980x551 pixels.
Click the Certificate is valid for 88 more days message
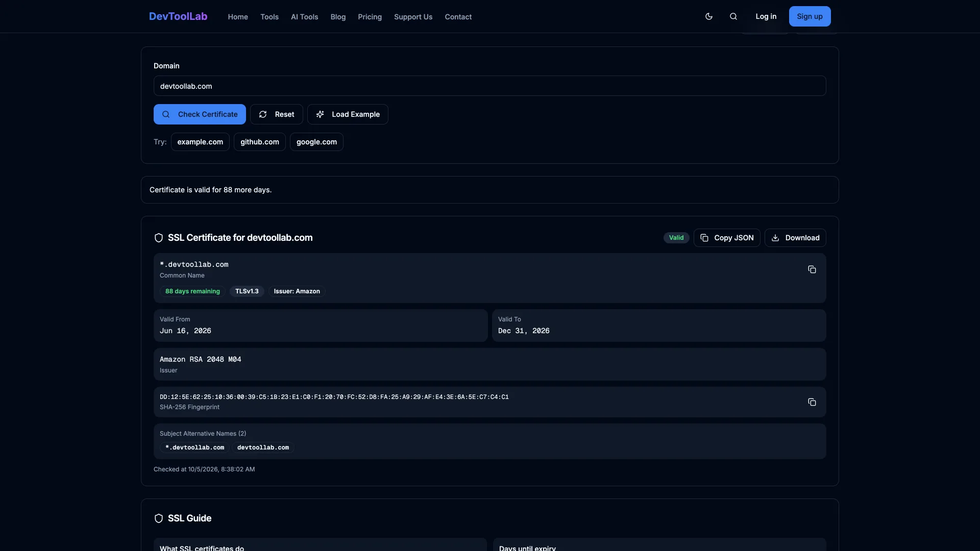click(x=210, y=190)
